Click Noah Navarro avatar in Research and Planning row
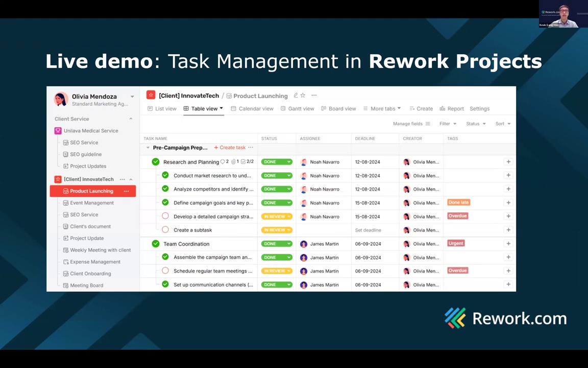Viewport: 588px width, 368px height. [x=304, y=162]
